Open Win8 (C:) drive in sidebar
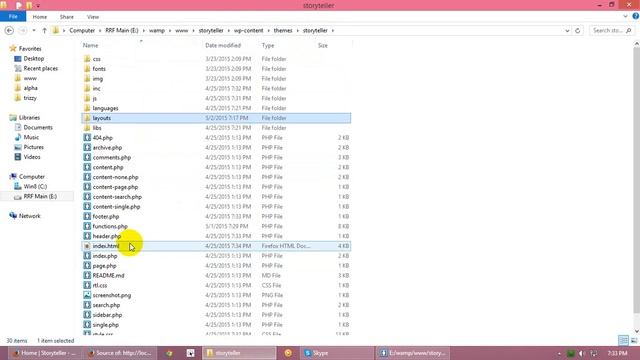640x360 pixels. point(35,187)
